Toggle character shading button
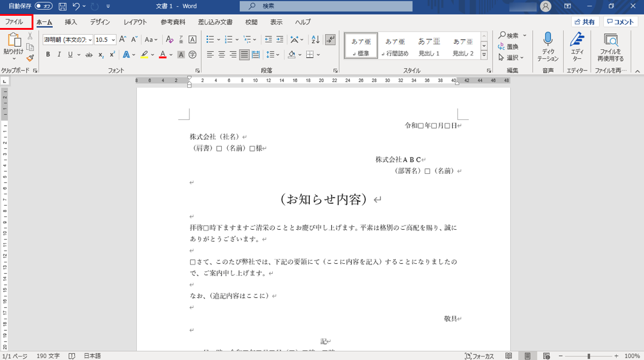The image size is (644, 360). coord(180,55)
